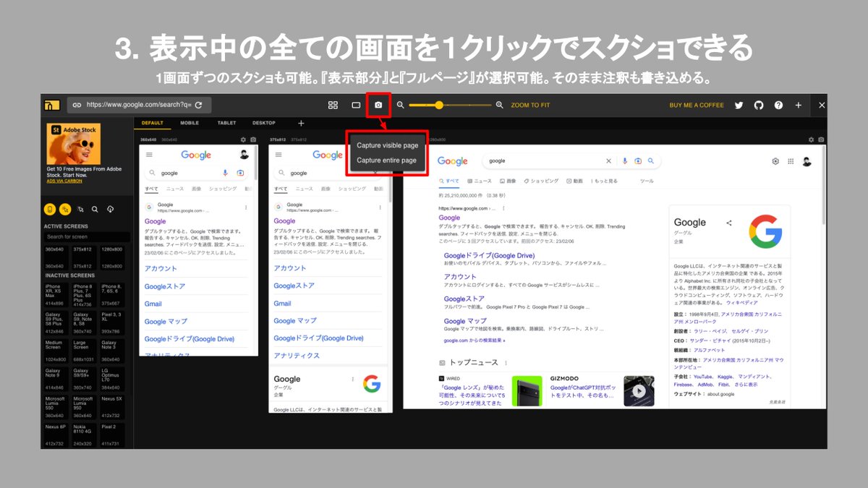Switch to the TABLET tab

(227, 123)
